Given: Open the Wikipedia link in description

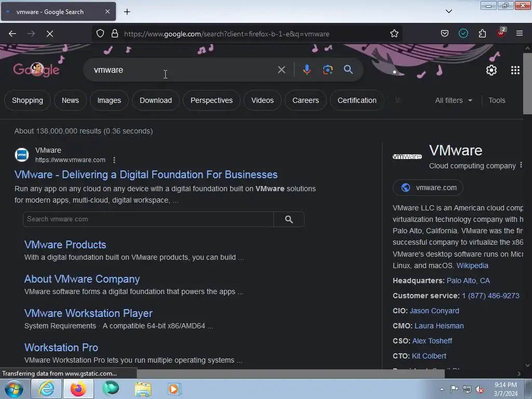Looking at the screenshot, I should pos(472,265).
